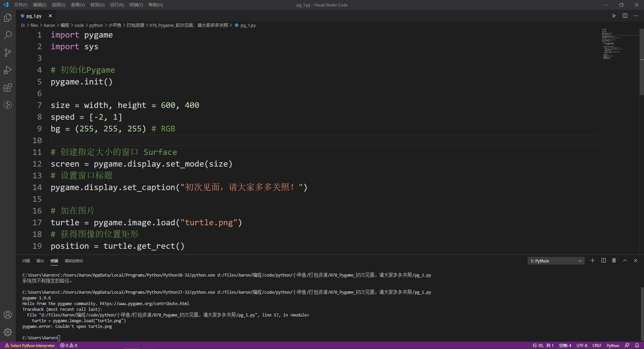The height and width of the screenshot is (349, 644).
Task: Change file encoding UTF-8
Action: coord(582,345)
